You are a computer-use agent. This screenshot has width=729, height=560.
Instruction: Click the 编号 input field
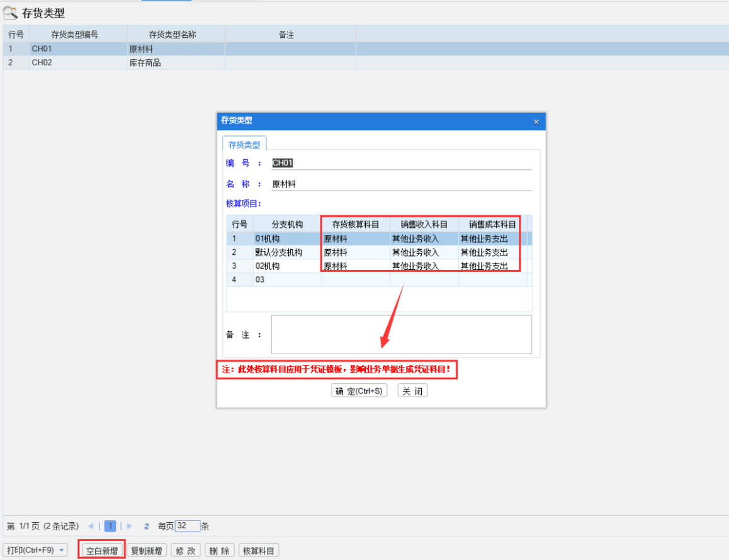402,163
